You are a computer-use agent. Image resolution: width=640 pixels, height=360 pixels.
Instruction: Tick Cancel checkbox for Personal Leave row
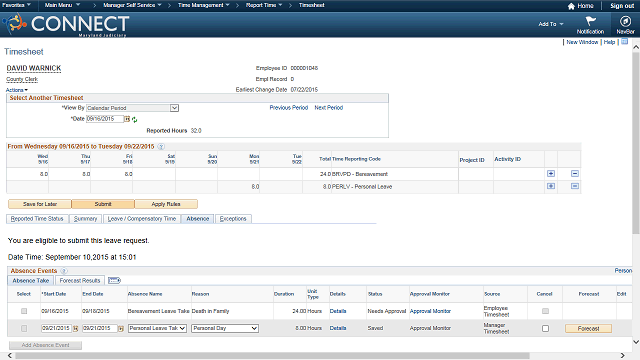(545, 328)
